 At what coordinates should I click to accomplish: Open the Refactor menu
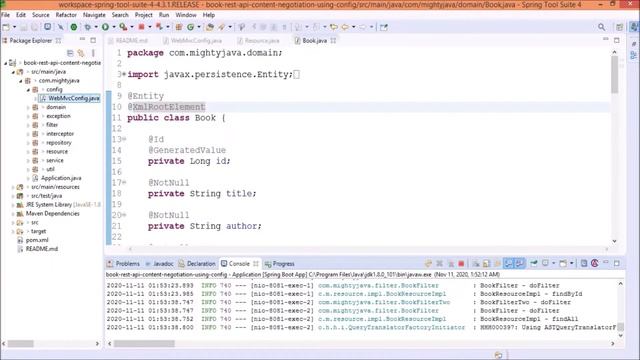(66, 15)
